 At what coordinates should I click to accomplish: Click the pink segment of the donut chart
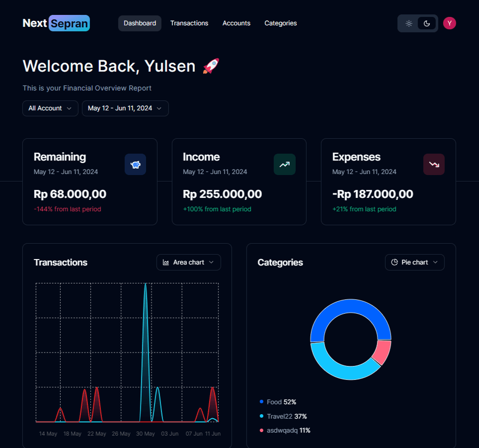tap(383, 352)
